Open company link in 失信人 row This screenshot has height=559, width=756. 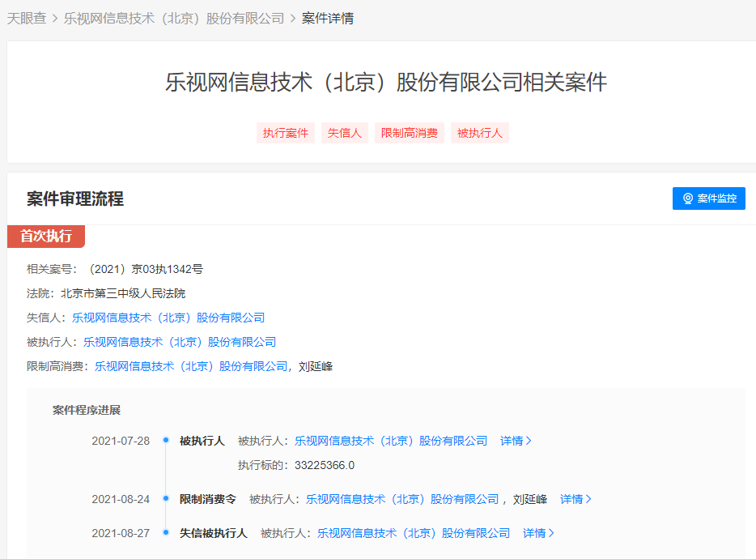coord(168,318)
